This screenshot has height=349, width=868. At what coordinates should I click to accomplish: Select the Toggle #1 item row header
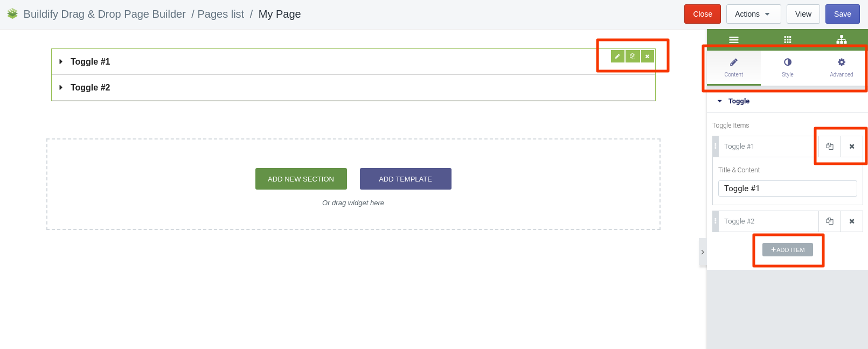[769, 146]
